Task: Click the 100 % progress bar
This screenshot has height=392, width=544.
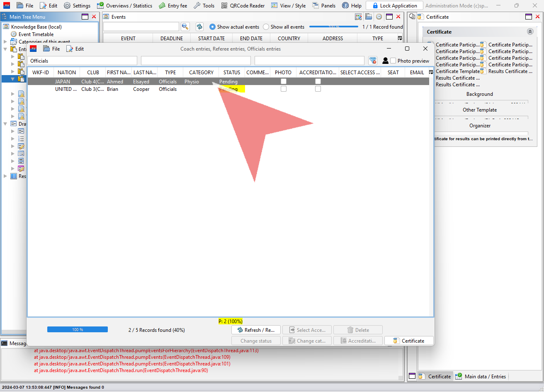Action: [x=78, y=329]
